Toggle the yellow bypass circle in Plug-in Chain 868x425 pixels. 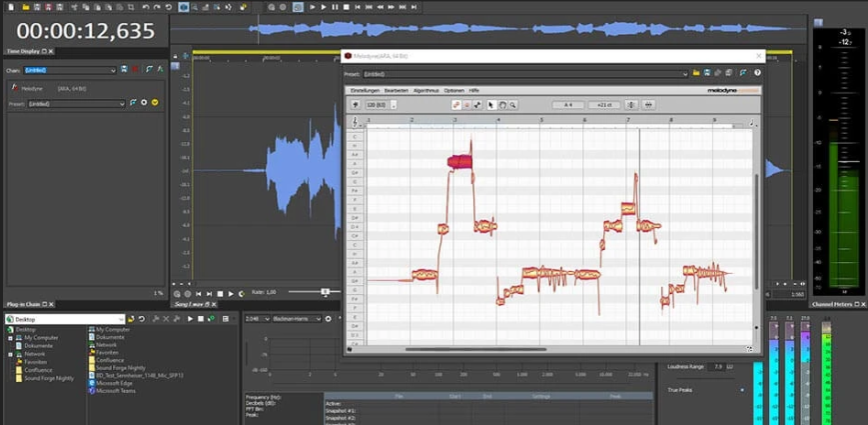click(x=155, y=103)
